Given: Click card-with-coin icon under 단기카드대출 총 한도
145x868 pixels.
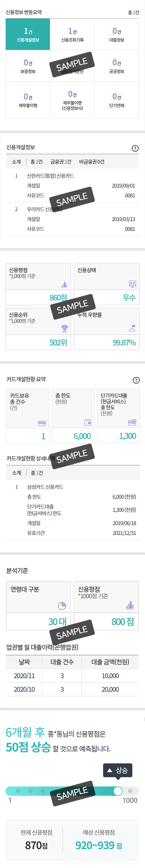Looking at the screenshot, I should pos(132,422).
